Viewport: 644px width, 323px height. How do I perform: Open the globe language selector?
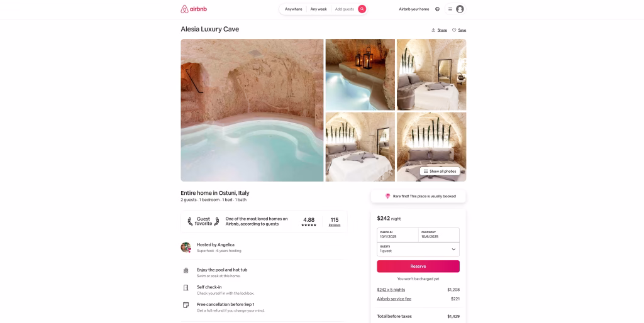point(438,9)
